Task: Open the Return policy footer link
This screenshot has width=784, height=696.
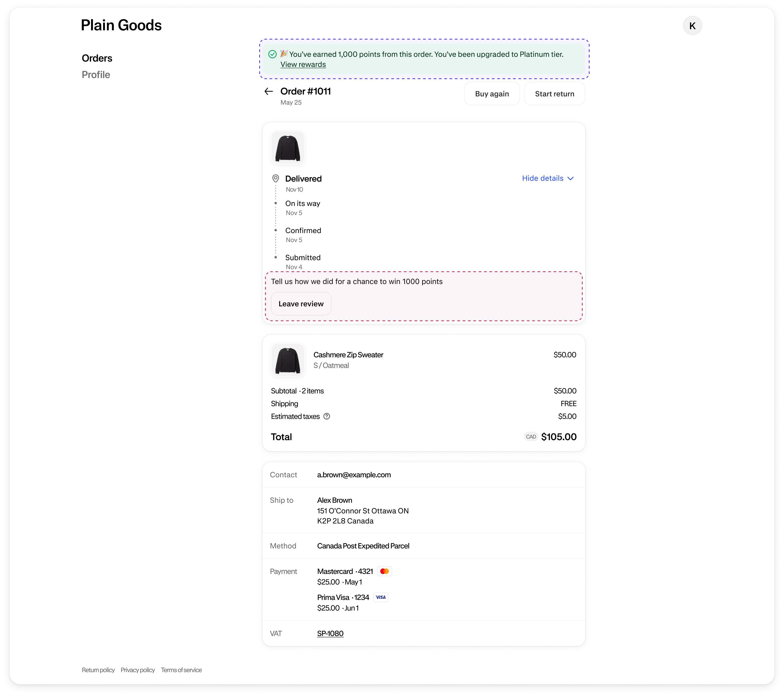Action: point(98,670)
